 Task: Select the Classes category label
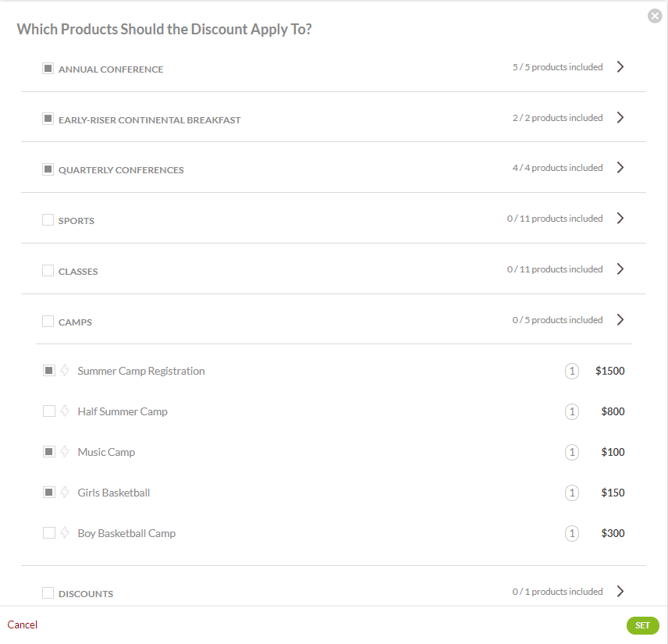[78, 272]
